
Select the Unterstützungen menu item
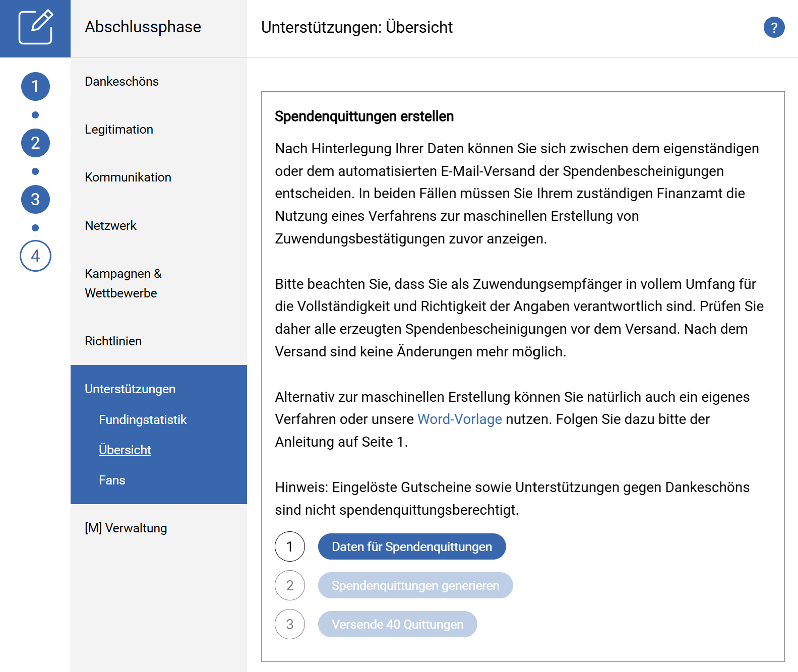tap(130, 389)
